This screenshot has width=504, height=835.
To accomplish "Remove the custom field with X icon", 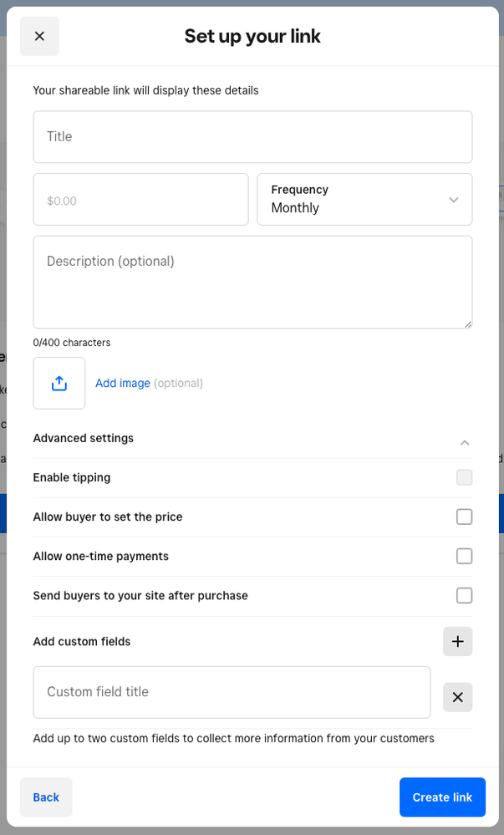I will tap(457, 697).
